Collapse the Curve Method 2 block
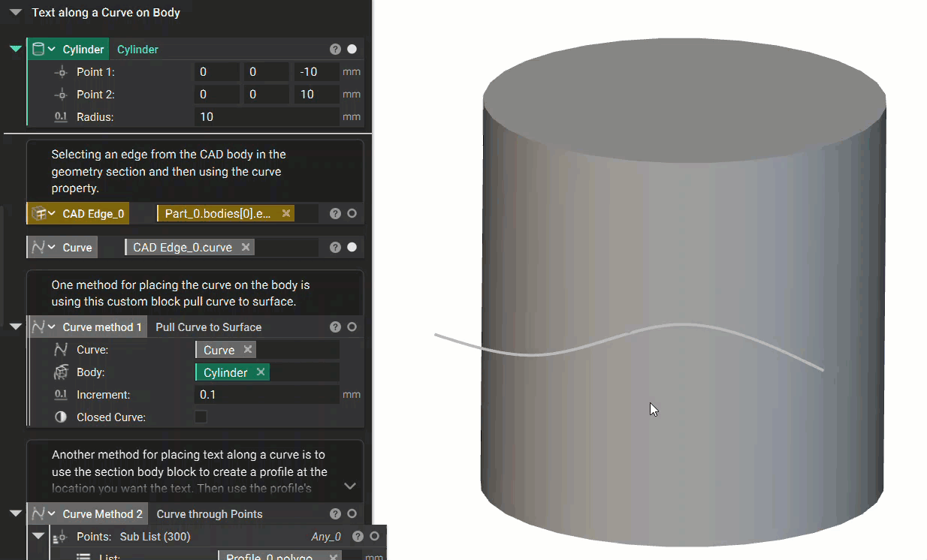 (15, 513)
